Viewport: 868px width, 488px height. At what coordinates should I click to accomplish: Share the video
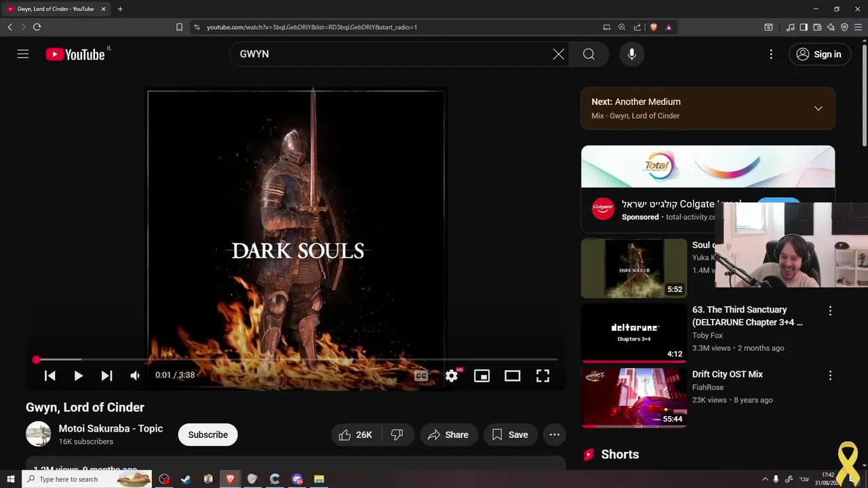coord(448,434)
